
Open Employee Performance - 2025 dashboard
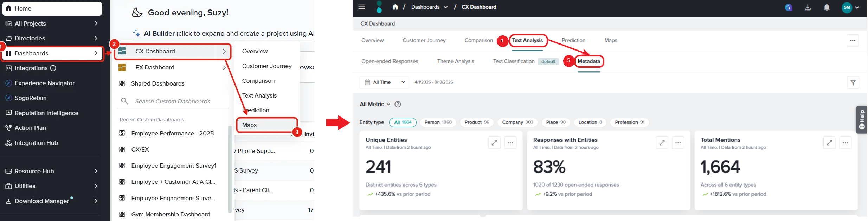click(x=172, y=133)
